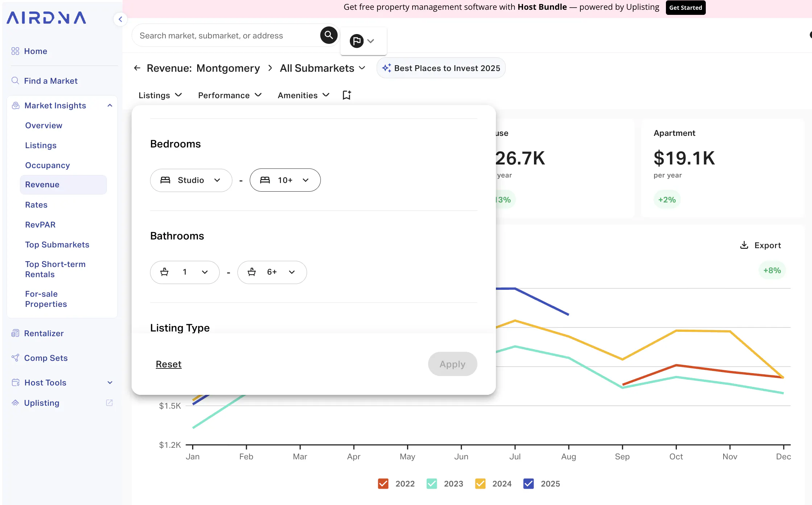
Task: Click the Market Insights icon
Action: (16, 105)
